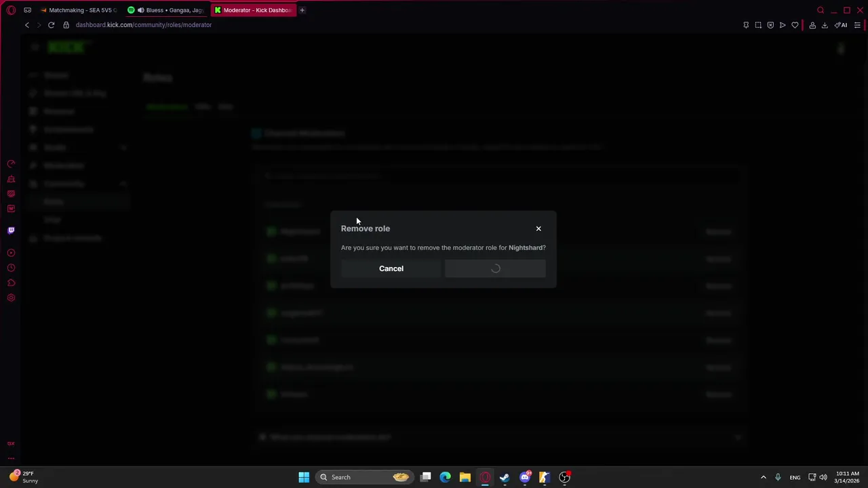Click the Nightshard name in the dialog message
Screen dimensions: 868x488
click(x=526, y=247)
